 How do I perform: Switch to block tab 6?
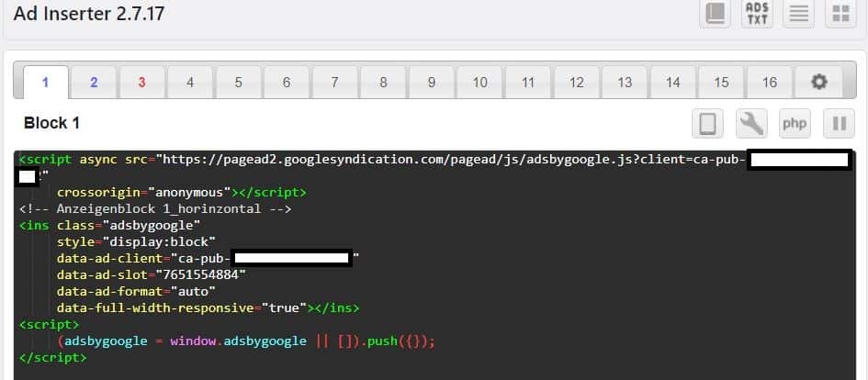click(287, 83)
